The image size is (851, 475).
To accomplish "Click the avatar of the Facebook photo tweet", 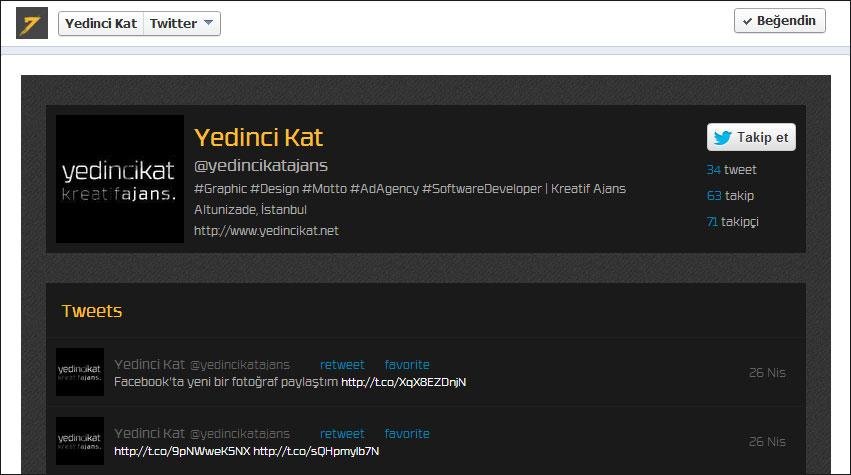I will coord(80,372).
